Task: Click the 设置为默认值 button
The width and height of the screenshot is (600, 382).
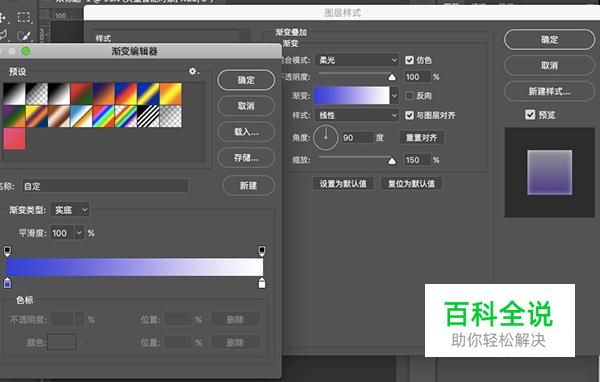Action: coord(343,184)
